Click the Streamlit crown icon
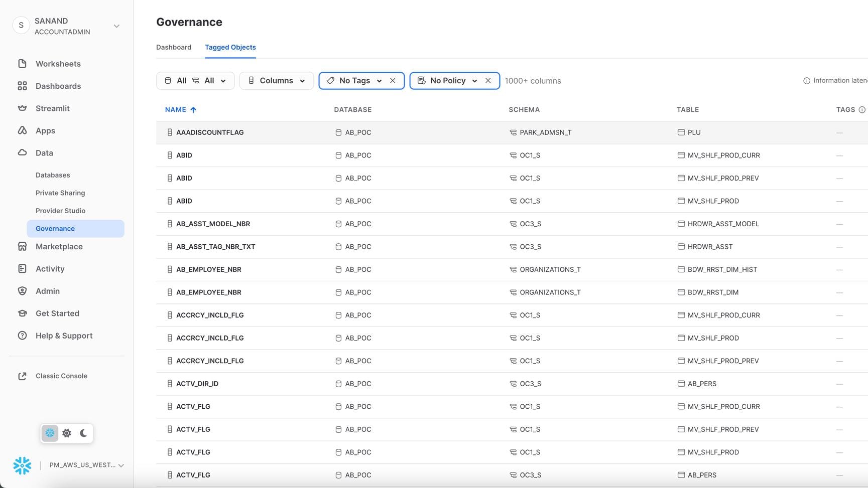 click(22, 108)
